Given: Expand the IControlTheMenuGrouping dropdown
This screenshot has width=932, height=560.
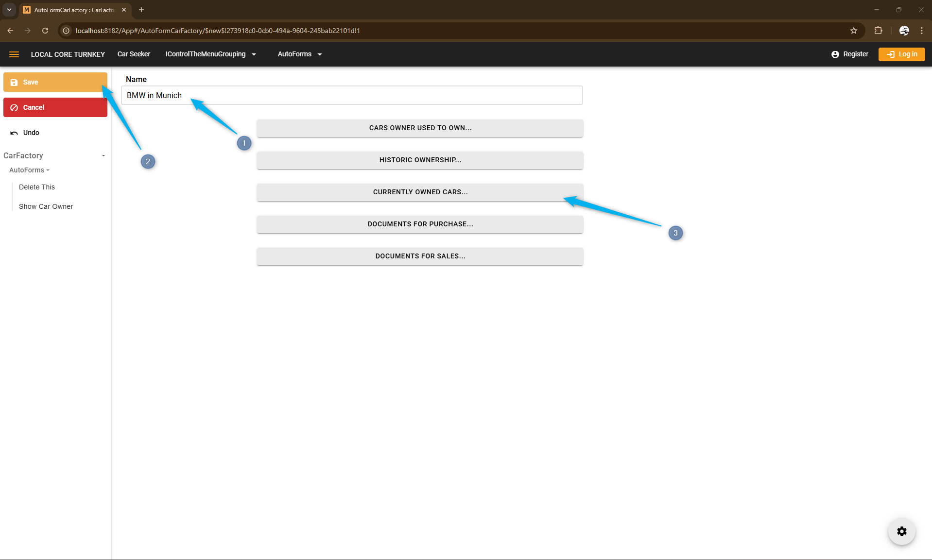Looking at the screenshot, I should 210,54.
